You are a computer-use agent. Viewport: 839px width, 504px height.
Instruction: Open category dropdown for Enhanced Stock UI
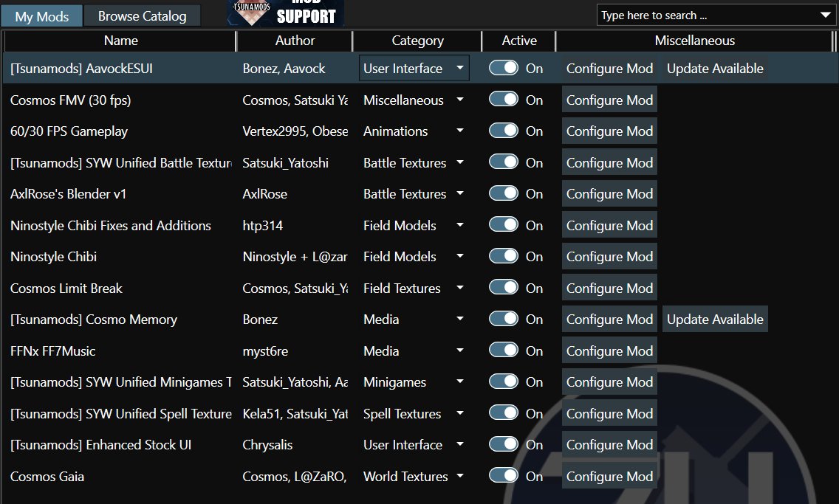[x=414, y=445]
